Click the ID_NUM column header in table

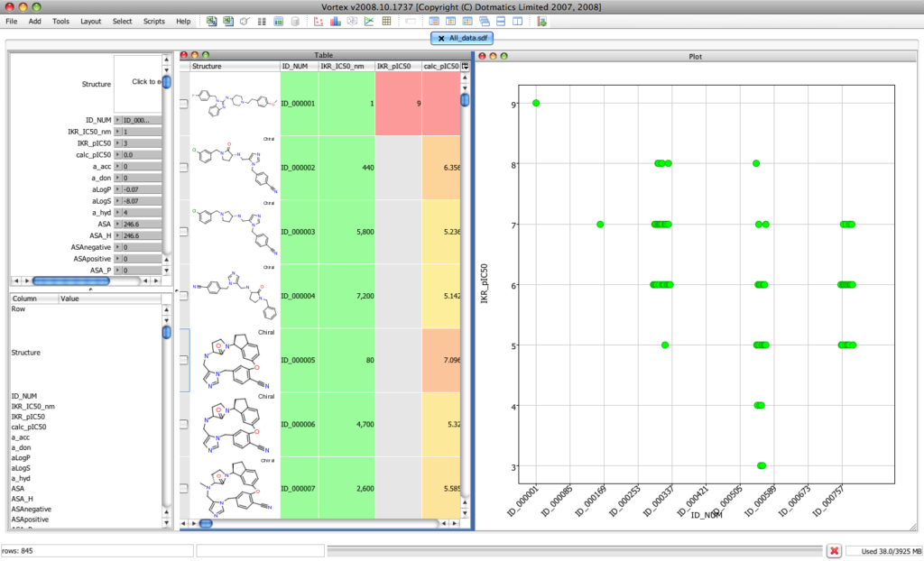point(299,67)
